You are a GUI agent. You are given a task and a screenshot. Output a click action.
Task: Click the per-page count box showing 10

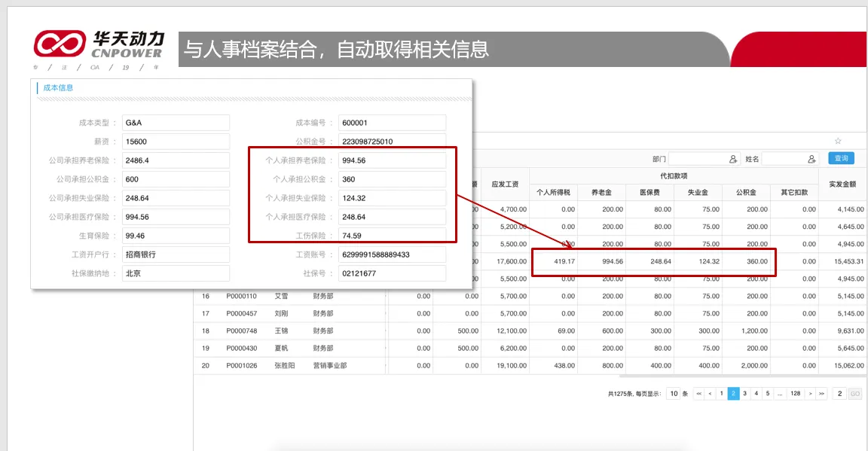(674, 394)
